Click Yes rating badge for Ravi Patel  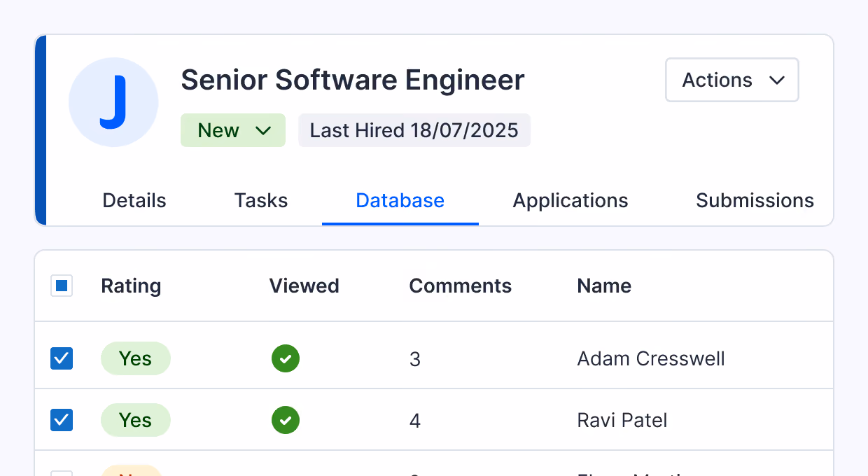coord(136,420)
